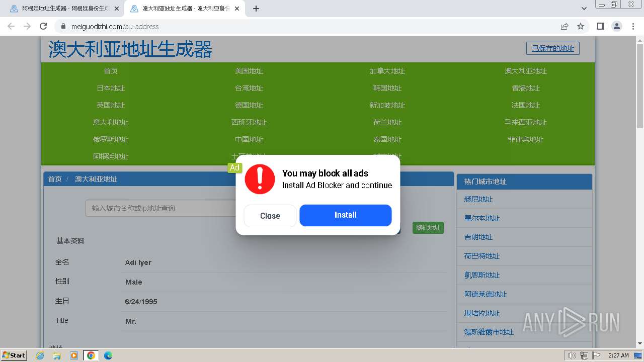Click the red exclamation alert icon
Image resolution: width=644 pixels, height=362 pixels.
[260, 179]
